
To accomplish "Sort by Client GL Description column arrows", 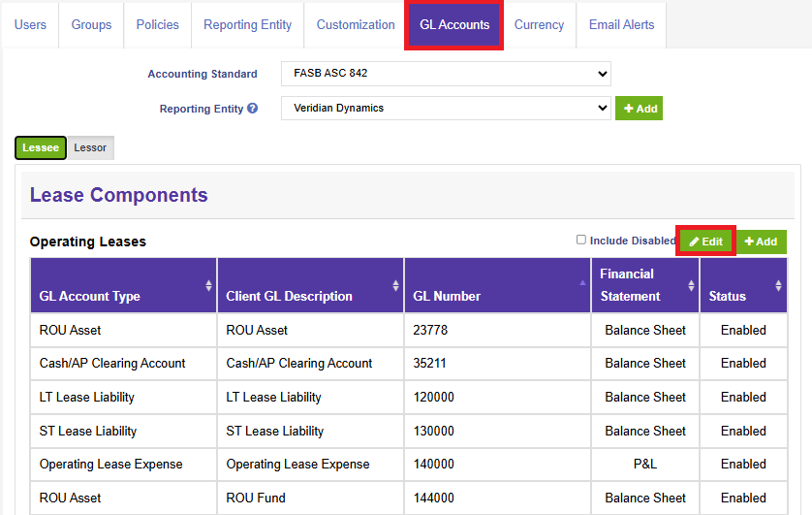I will pos(395,285).
